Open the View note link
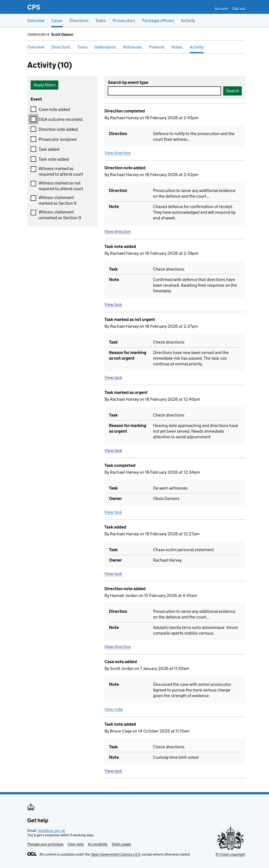 [x=114, y=709]
